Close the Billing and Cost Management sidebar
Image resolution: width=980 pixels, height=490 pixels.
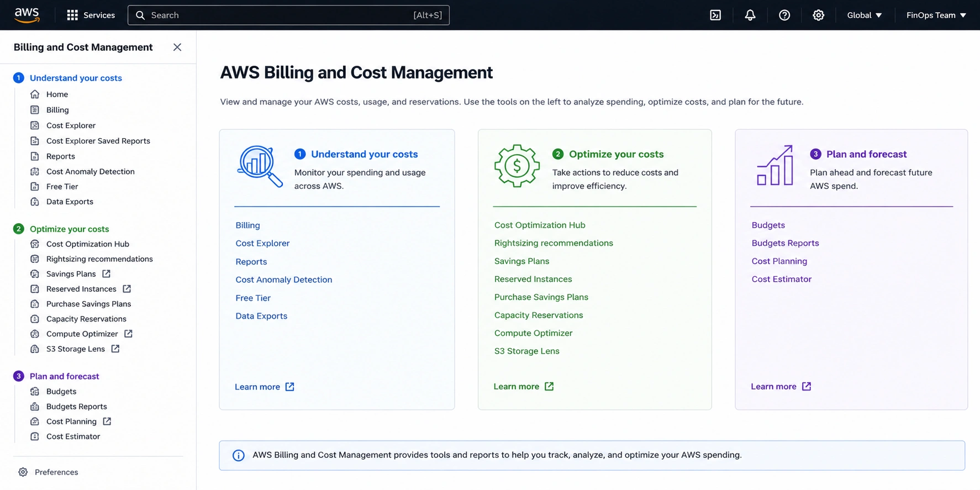point(177,47)
